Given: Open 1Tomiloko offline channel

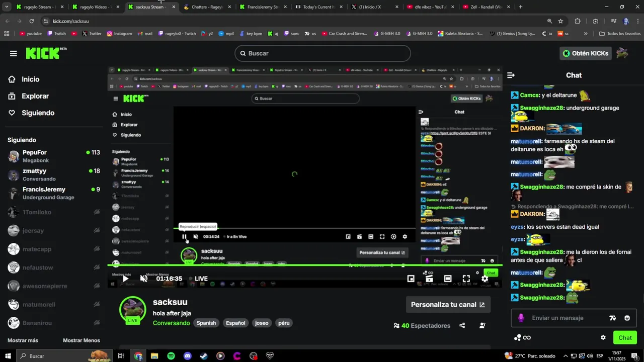Looking at the screenshot, I should (53, 212).
